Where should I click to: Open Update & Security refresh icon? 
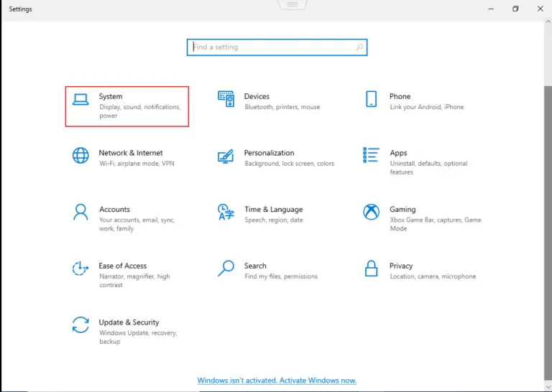(x=80, y=325)
